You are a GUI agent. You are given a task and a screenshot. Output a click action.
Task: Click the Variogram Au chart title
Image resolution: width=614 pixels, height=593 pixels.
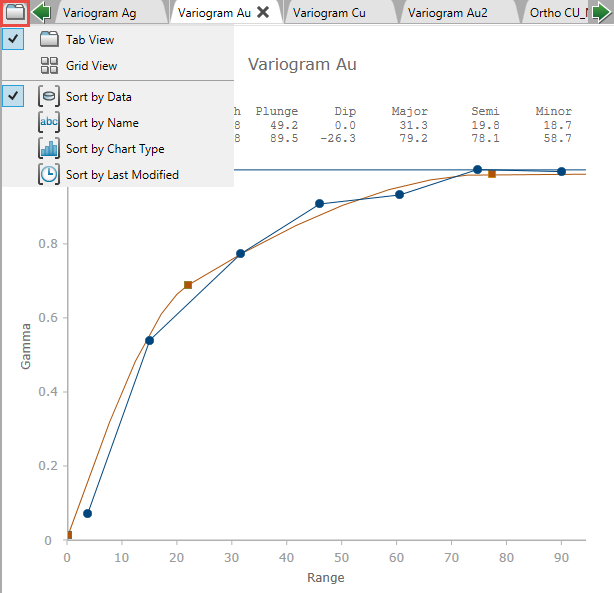tap(302, 64)
